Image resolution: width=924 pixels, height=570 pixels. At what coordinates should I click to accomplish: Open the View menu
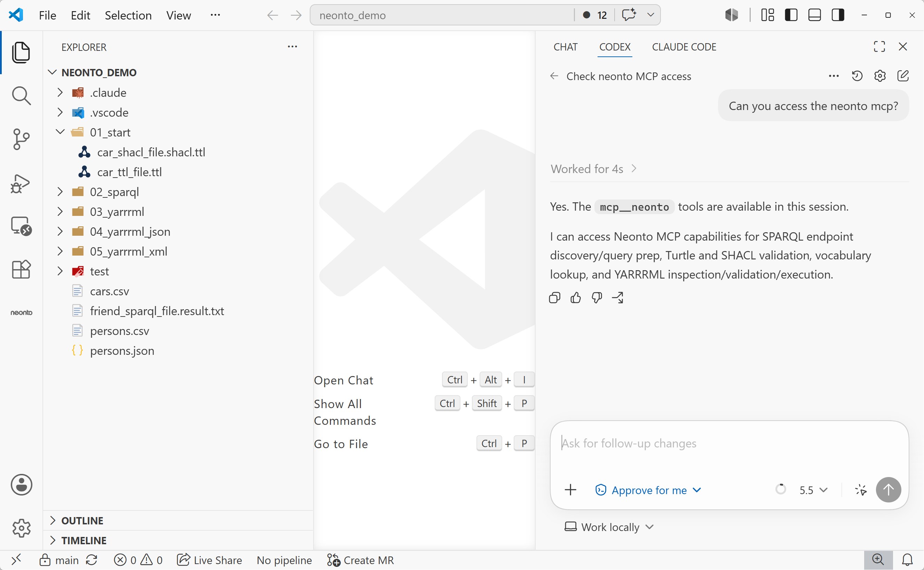click(x=179, y=15)
